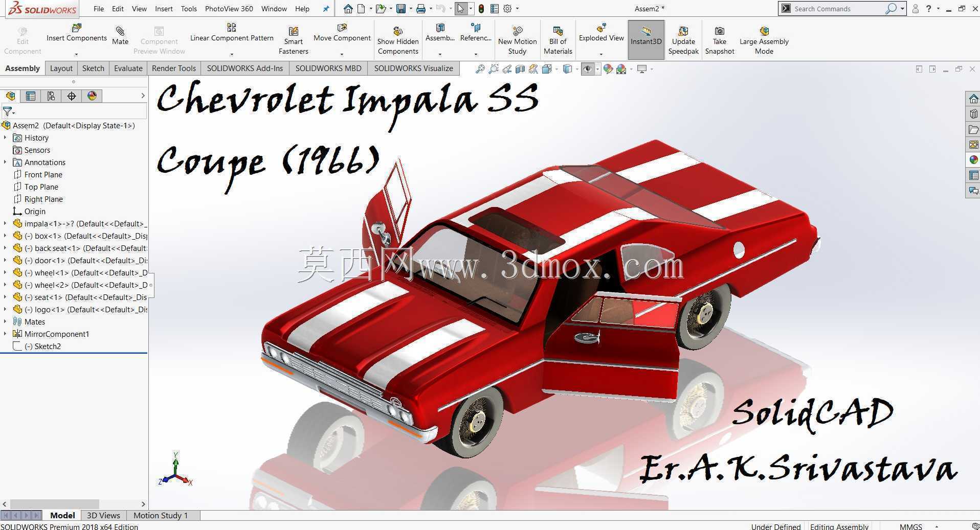Open PhotoView 360 menu
This screenshot has height=530, width=980.
click(229, 9)
